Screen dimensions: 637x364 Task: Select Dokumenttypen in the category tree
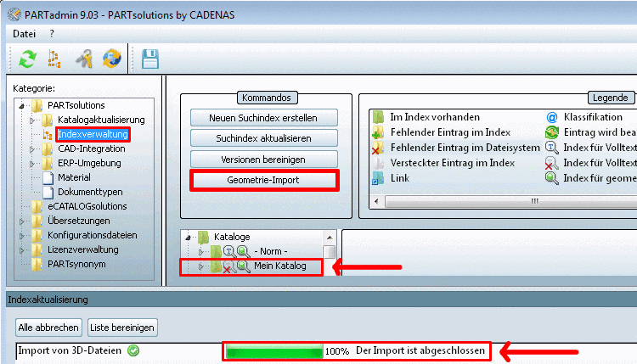point(90,192)
